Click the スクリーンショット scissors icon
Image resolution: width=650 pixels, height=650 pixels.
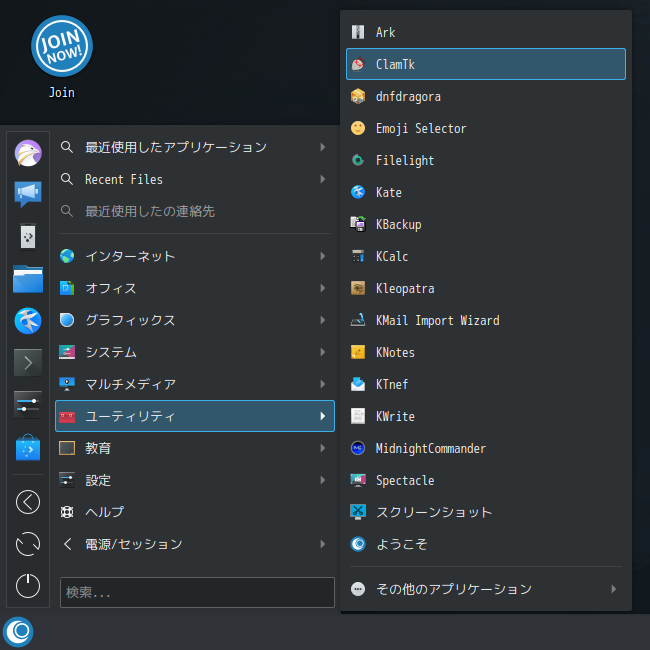tap(358, 512)
